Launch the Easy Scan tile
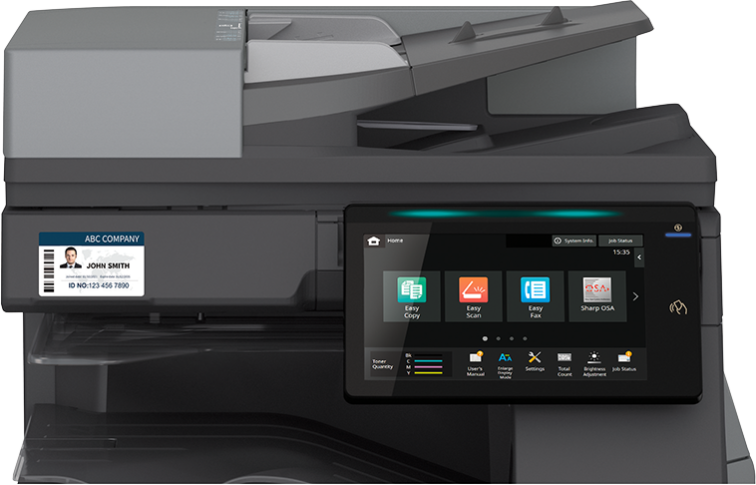 473,296
